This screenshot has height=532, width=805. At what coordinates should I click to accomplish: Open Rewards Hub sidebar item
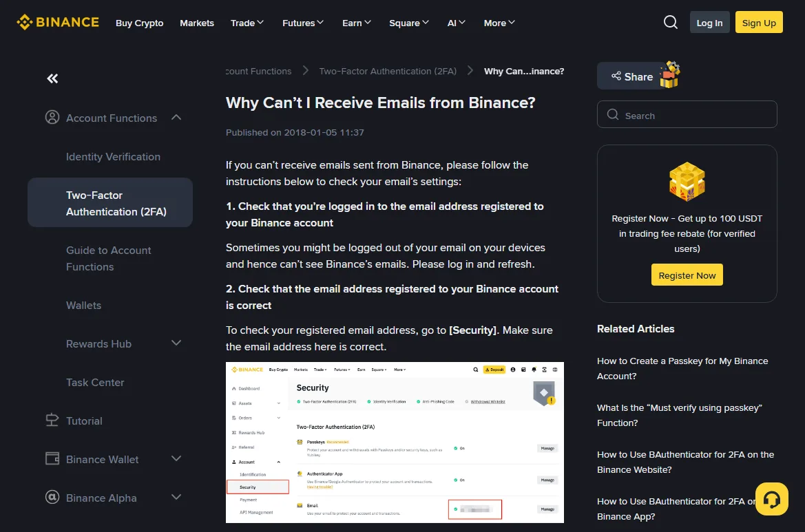(98, 343)
